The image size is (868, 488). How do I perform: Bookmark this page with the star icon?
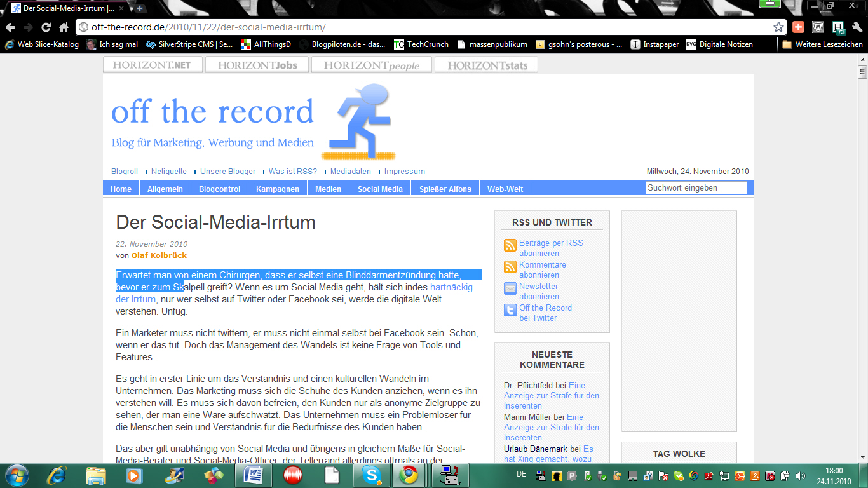pos(778,27)
